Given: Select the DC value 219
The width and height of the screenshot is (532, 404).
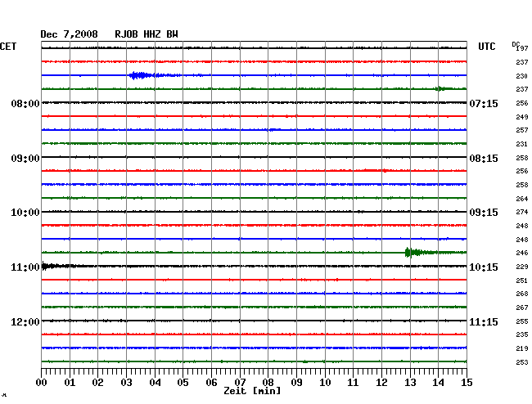Looking at the screenshot, I should (522, 348).
